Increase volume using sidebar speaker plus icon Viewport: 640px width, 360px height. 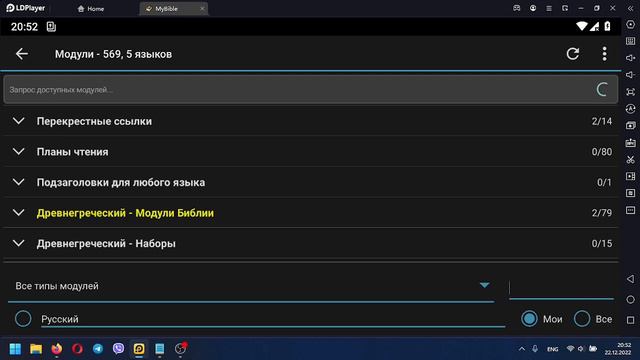(x=631, y=58)
